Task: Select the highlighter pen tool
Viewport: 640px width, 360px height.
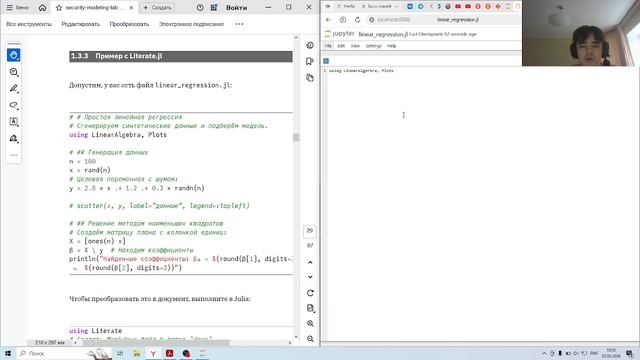Action: [x=13, y=89]
